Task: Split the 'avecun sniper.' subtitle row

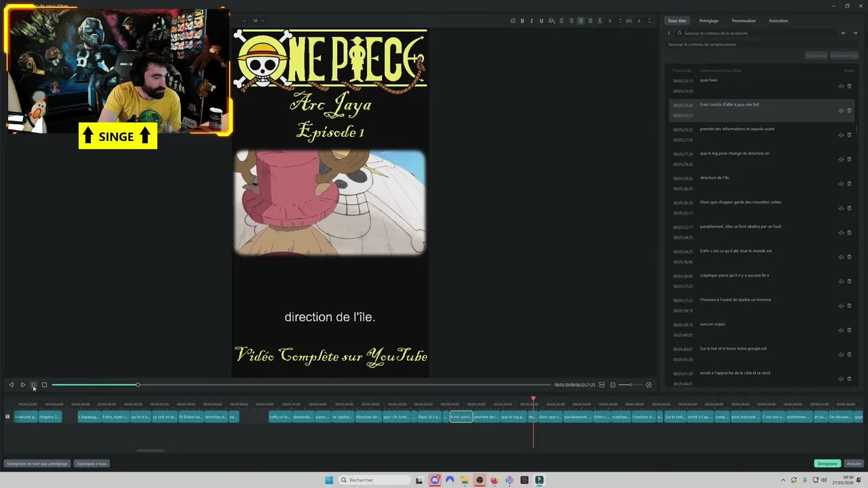Action: point(841,330)
